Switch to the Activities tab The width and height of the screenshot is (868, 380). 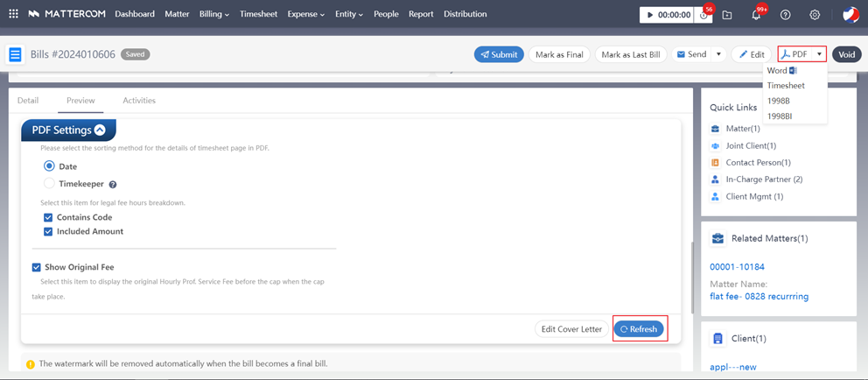(x=139, y=101)
